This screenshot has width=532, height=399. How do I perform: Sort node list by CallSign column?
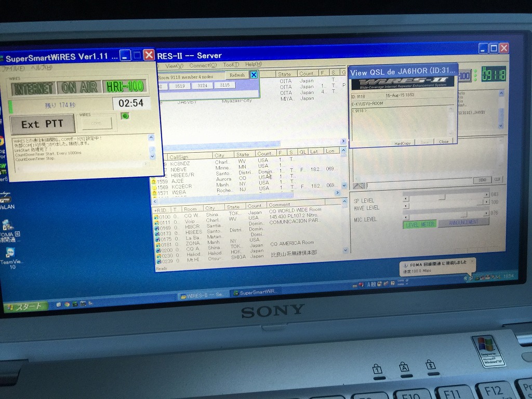point(189,157)
